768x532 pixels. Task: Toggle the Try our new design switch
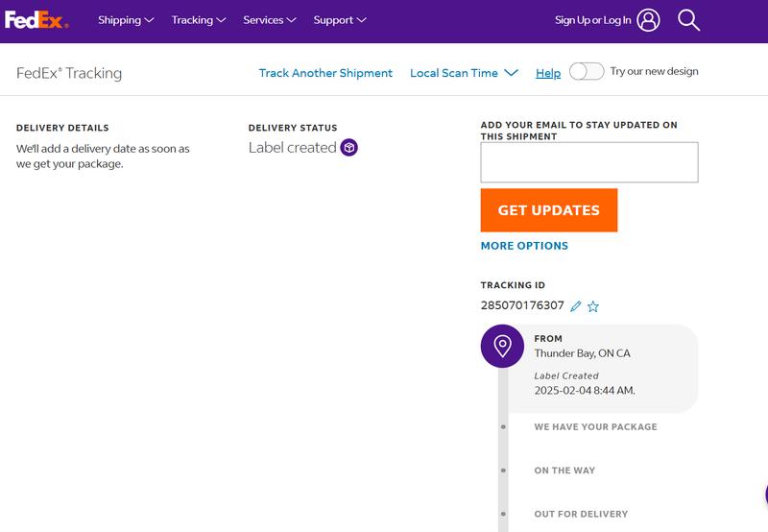click(587, 72)
